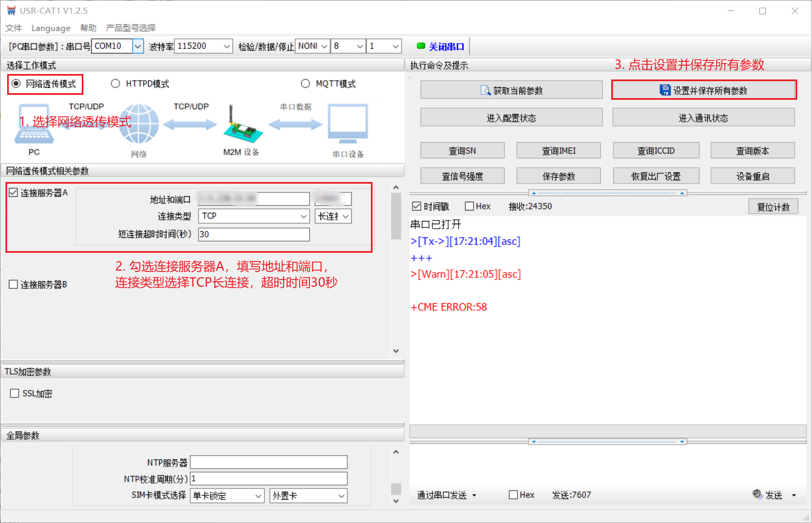Click 获取当前参数 button
Screen dimensions: 812x523
point(511,90)
